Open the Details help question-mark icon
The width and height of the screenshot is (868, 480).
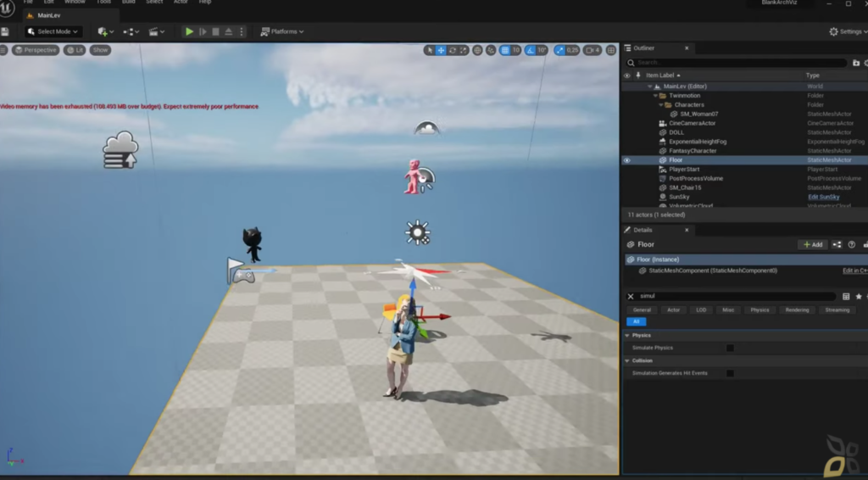(x=851, y=245)
